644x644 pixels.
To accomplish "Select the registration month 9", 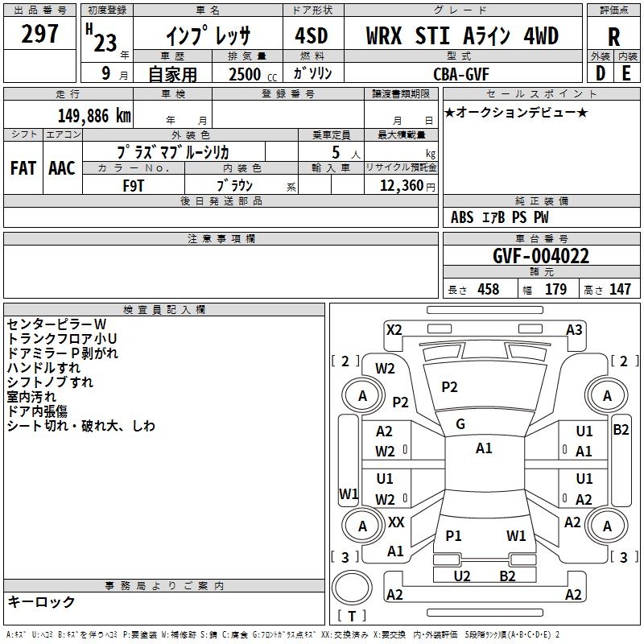I will [x=106, y=73].
